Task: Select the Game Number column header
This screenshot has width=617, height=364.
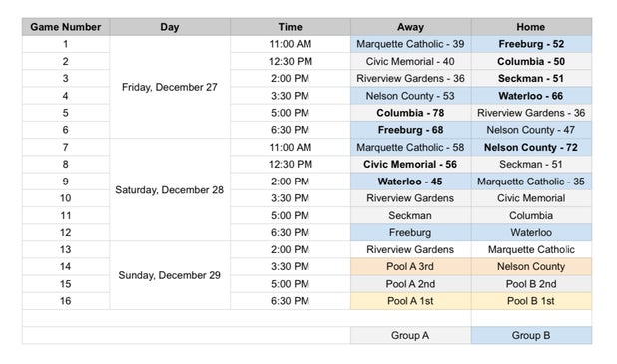Action: point(66,27)
